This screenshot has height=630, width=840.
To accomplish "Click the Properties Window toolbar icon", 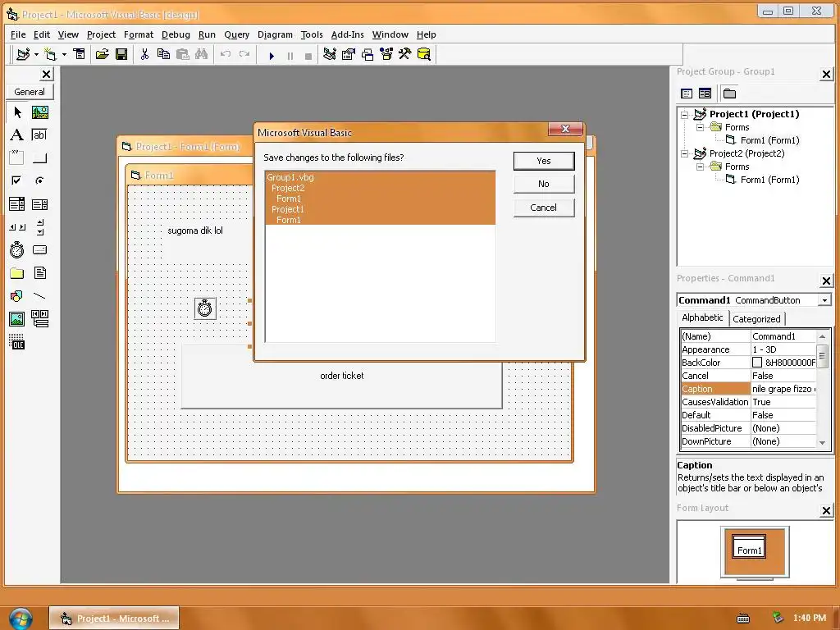I will (x=348, y=54).
